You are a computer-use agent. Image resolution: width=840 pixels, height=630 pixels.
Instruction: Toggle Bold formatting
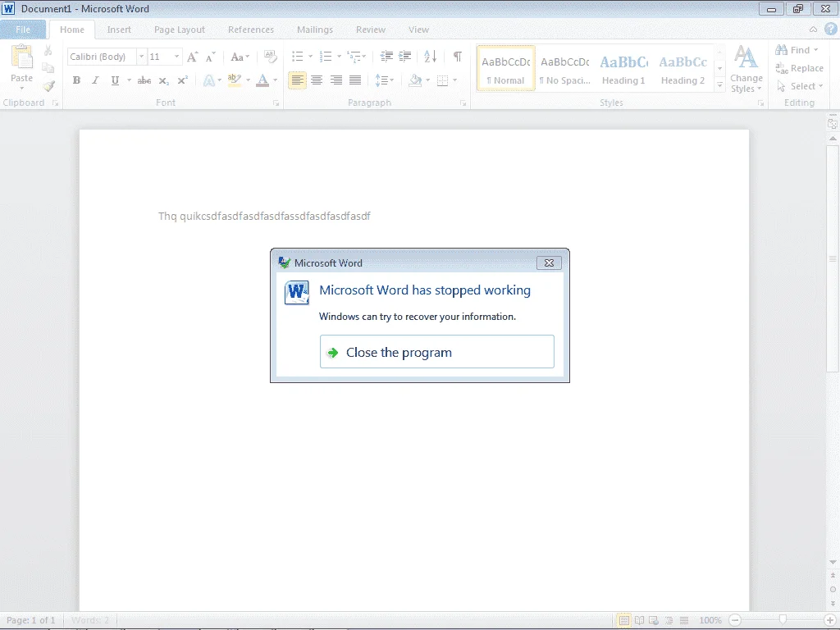pyautogui.click(x=76, y=80)
